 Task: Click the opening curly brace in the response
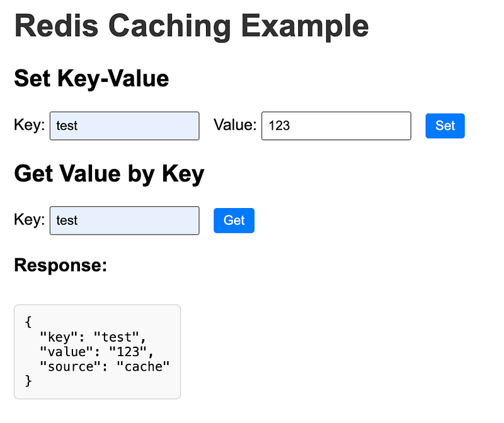coord(28,322)
